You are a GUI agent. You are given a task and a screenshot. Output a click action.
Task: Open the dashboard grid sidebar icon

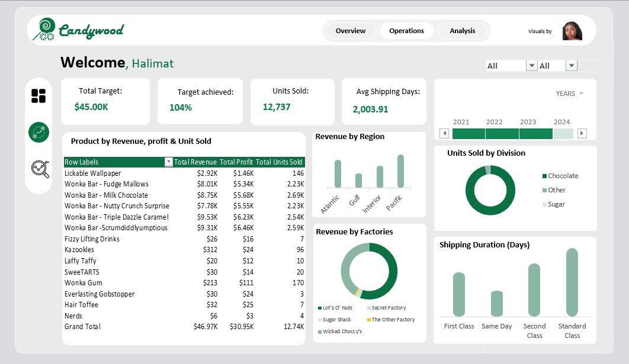pos(38,96)
